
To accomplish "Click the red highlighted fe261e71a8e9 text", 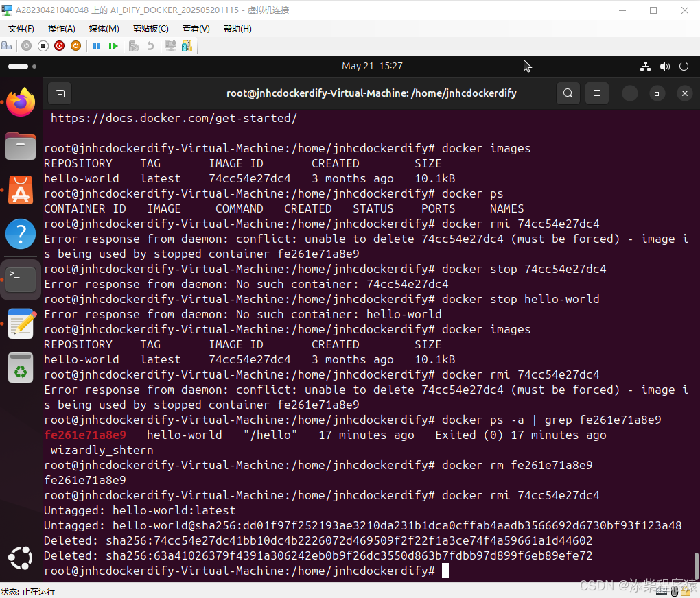I will click(85, 435).
